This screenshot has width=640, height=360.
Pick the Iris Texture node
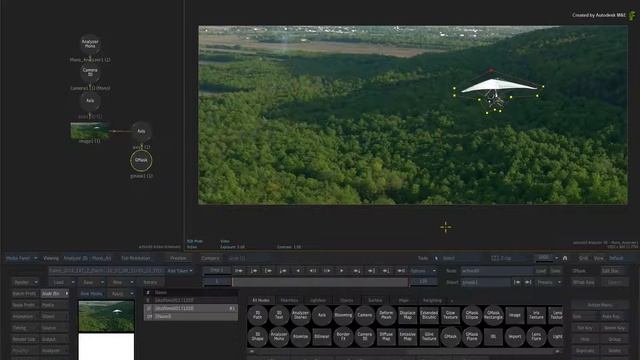pyautogui.click(x=536, y=315)
